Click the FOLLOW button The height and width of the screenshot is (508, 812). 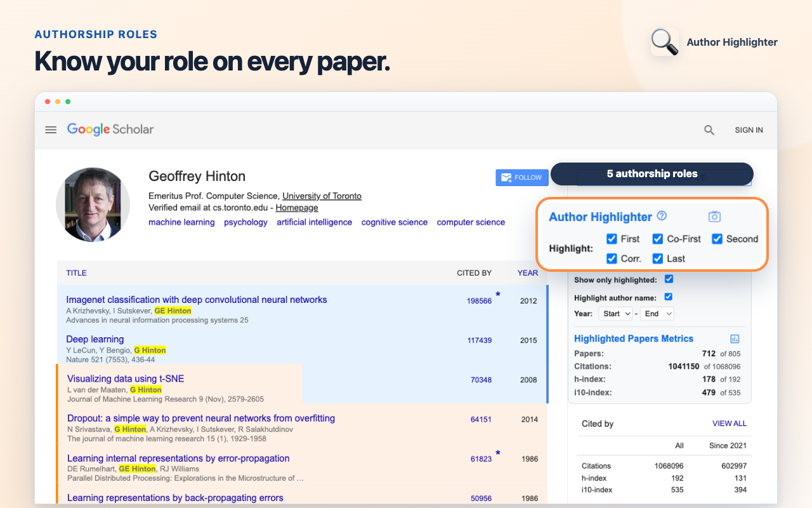[x=522, y=178]
